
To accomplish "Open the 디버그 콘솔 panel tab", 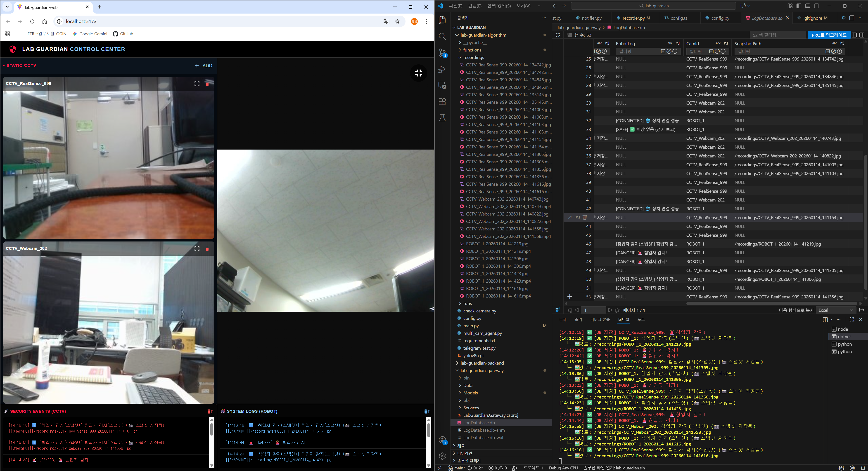I will click(600, 319).
